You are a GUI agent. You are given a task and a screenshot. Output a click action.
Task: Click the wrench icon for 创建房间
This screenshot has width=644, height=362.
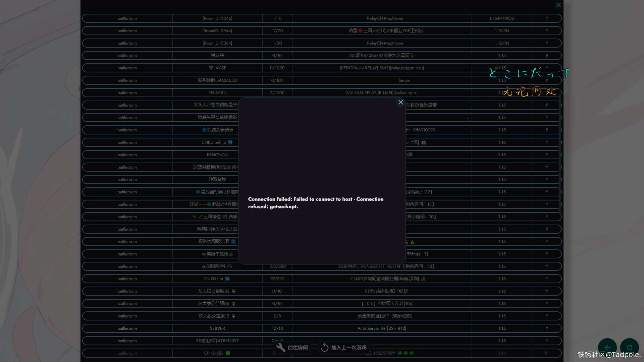[x=281, y=348]
